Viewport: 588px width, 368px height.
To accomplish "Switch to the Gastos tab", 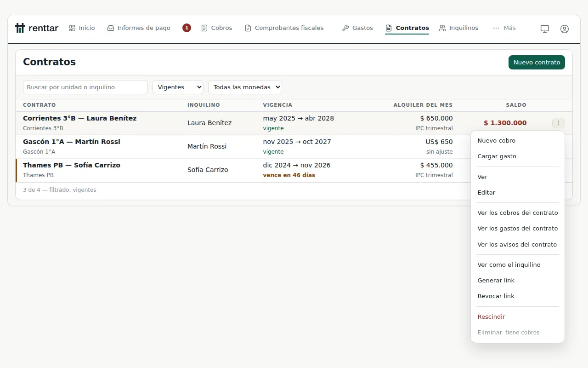I will tap(358, 28).
